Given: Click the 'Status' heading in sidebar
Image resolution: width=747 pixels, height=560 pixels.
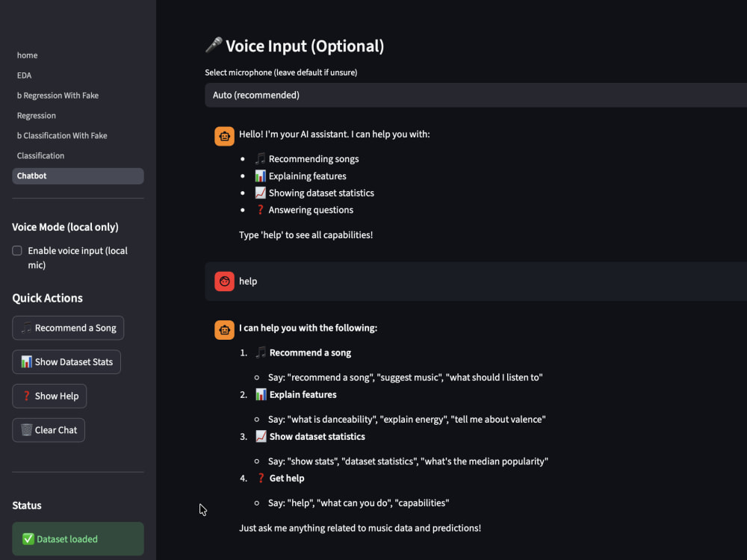Looking at the screenshot, I should pos(27,505).
